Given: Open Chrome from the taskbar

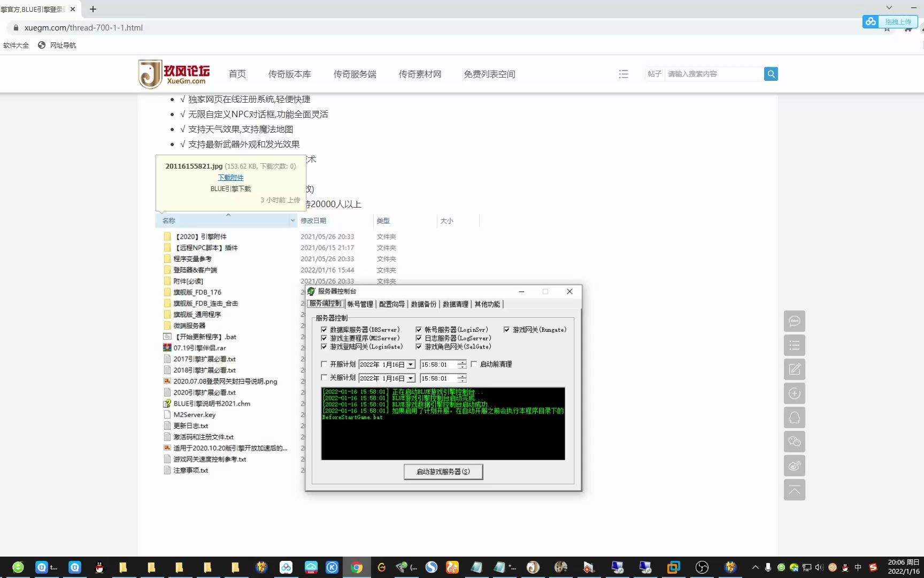Looking at the screenshot, I should pyautogui.click(x=357, y=567).
